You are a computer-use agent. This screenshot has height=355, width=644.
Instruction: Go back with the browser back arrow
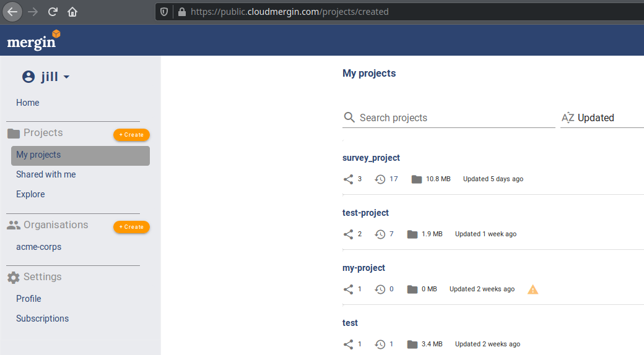[x=12, y=12]
